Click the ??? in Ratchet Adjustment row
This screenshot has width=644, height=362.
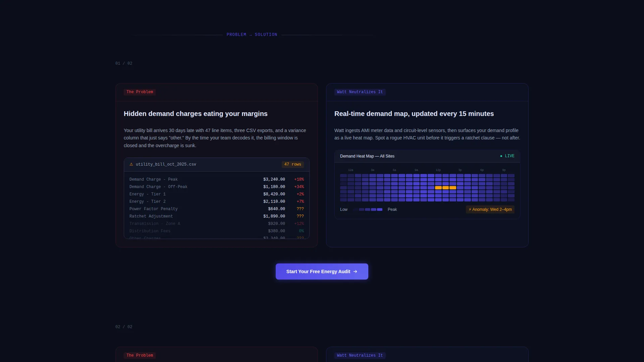click(x=300, y=216)
